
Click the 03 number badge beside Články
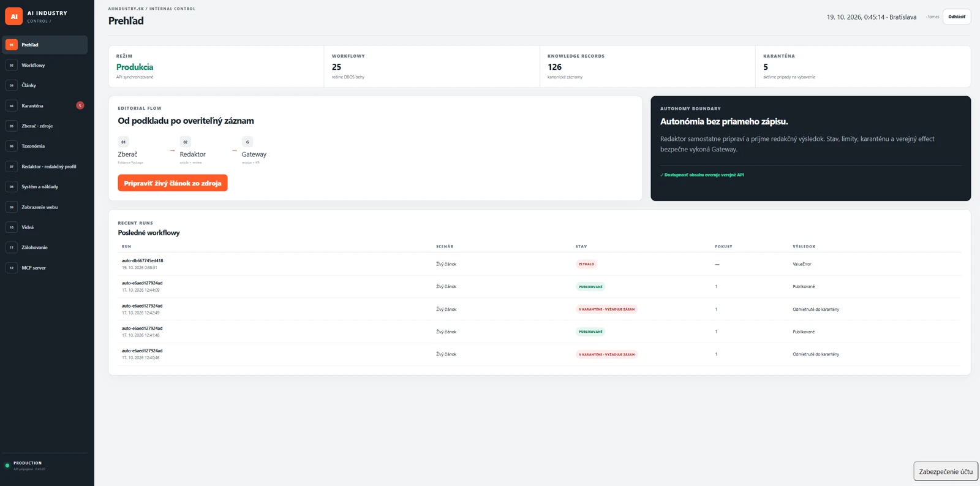point(11,85)
